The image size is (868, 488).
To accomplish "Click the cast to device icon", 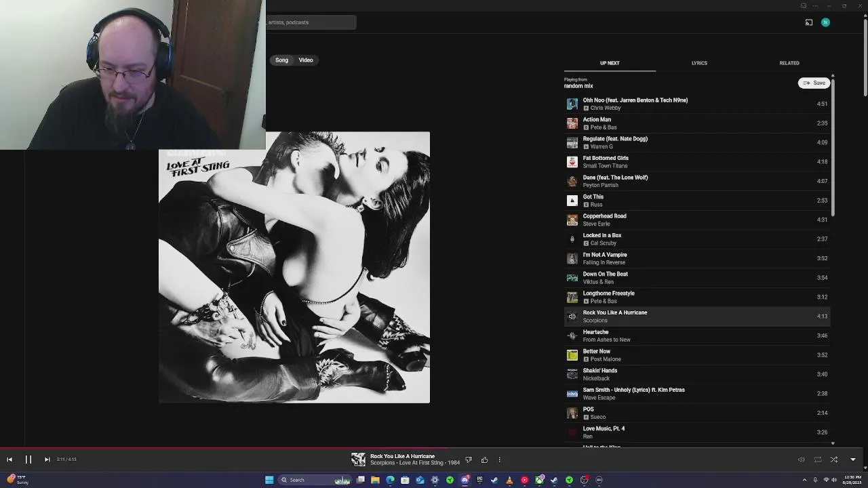I will [x=808, y=22].
